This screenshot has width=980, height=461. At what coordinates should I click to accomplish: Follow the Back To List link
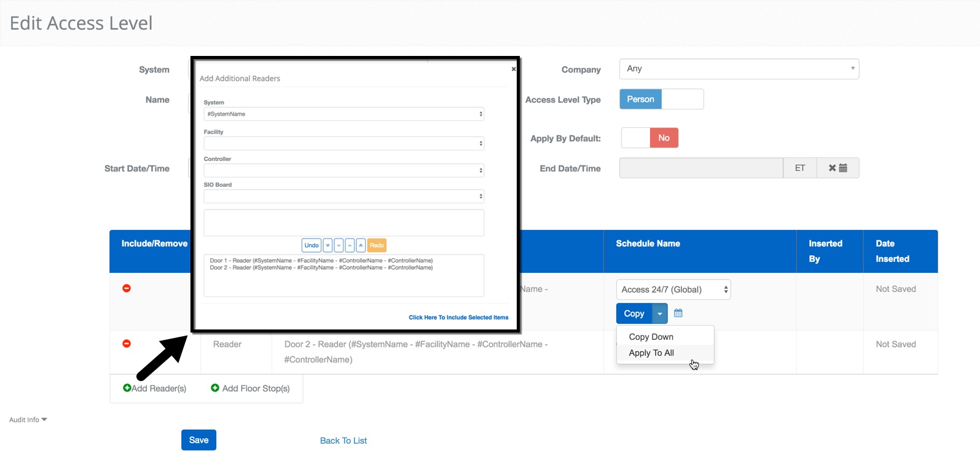[343, 441]
